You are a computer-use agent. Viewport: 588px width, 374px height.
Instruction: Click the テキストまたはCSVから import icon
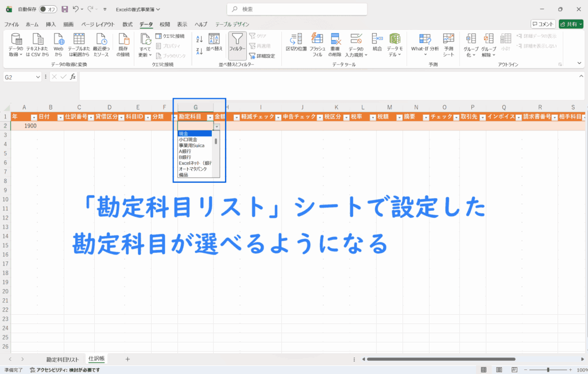pos(37,39)
